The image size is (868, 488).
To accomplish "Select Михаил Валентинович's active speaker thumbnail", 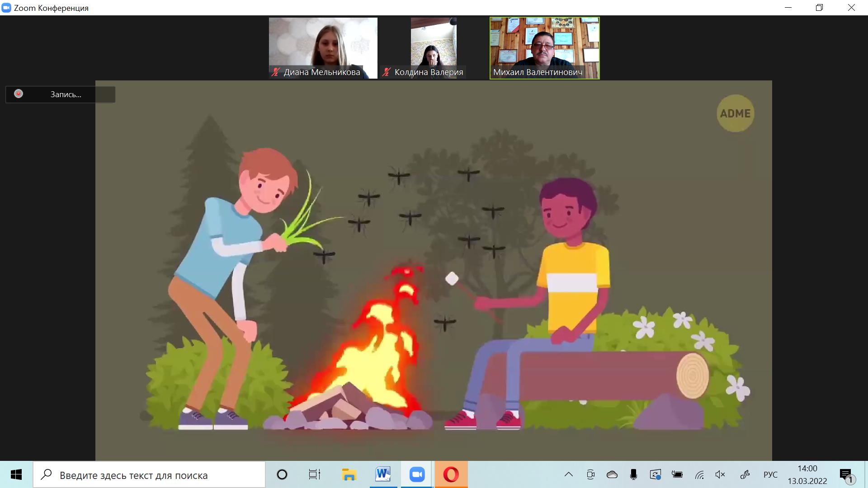I will (x=544, y=47).
